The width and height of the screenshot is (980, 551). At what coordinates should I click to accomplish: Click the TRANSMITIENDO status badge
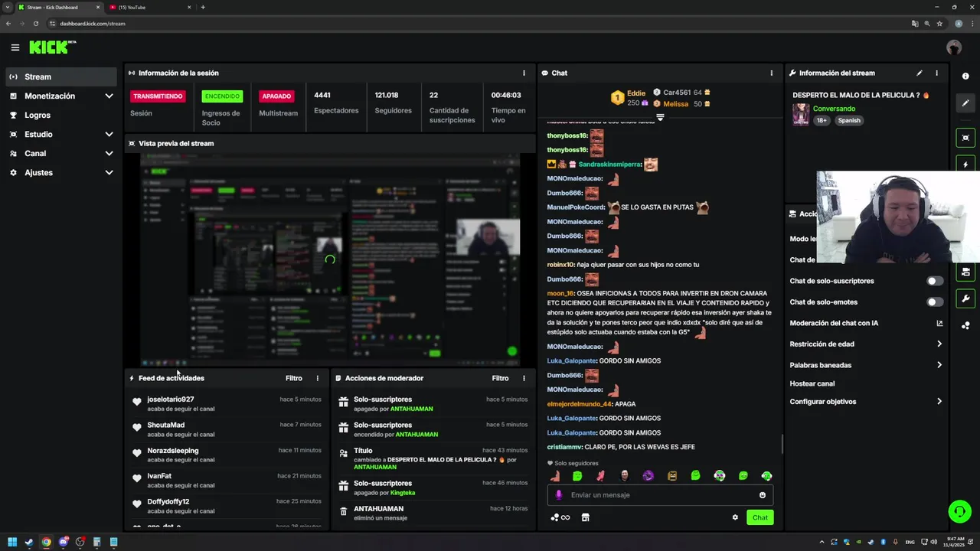click(x=158, y=96)
